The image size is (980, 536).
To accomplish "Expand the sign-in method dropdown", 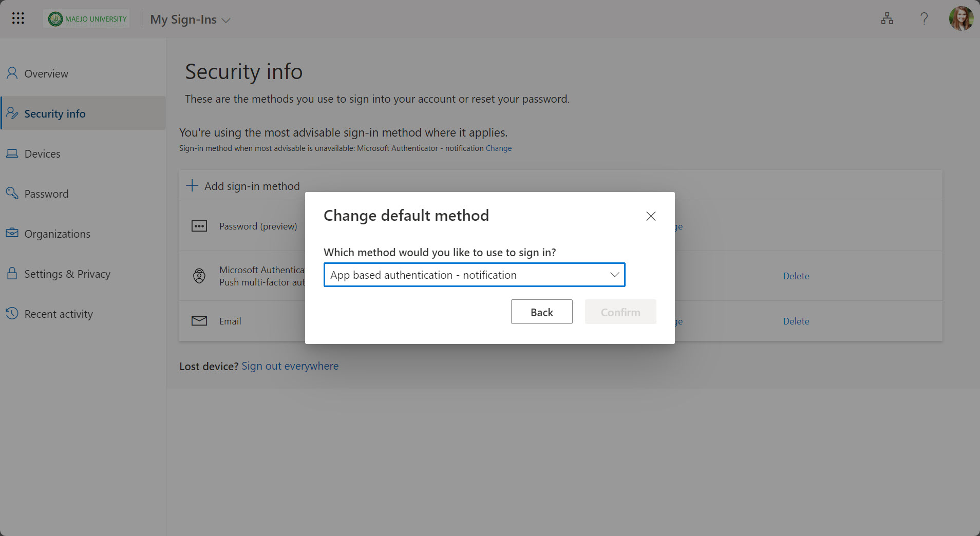I will pyautogui.click(x=614, y=275).
